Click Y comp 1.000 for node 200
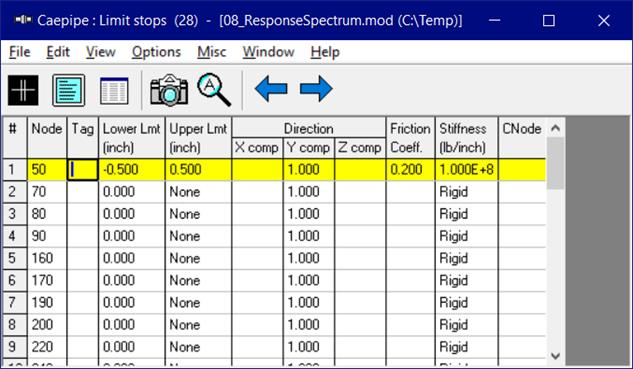 [x=308, y=325]
